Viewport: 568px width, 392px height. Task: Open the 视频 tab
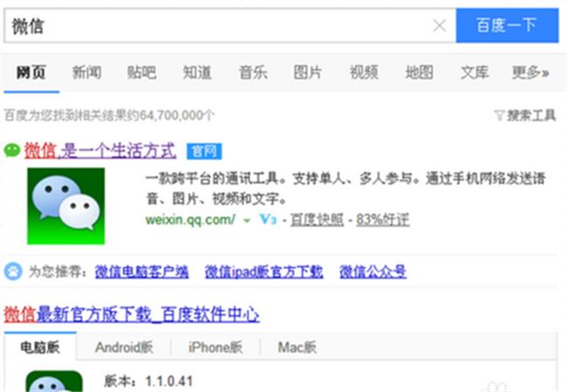click(364, 72)
